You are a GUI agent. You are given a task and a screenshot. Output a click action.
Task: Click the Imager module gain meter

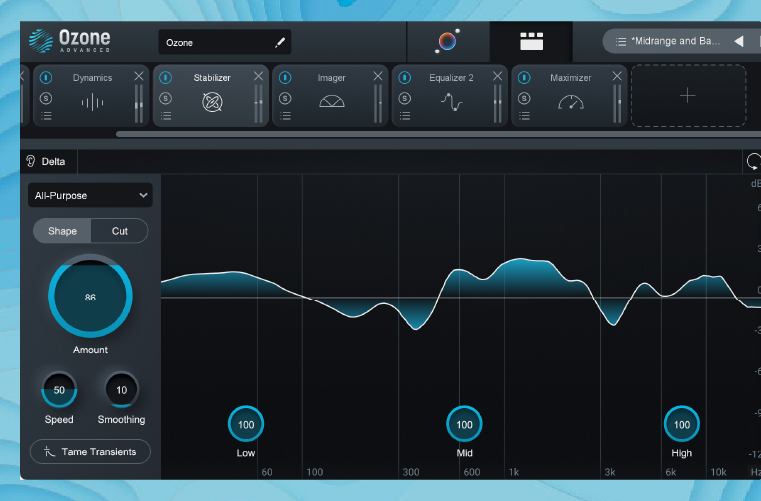378,103
